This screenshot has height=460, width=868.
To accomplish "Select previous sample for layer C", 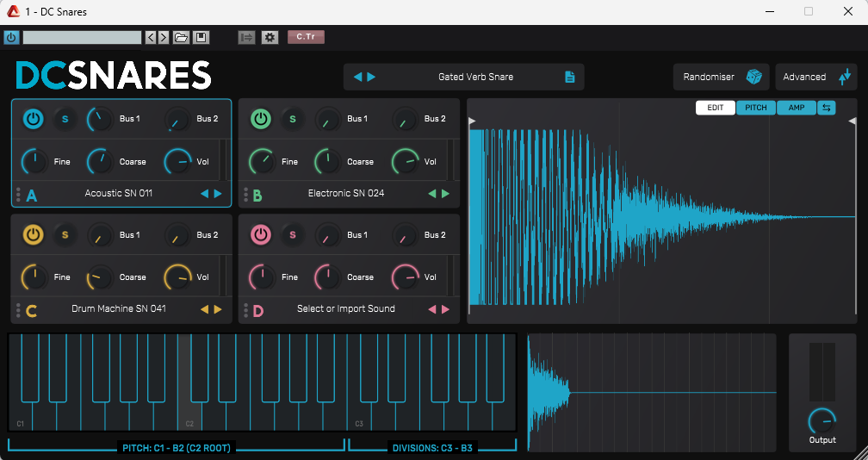I will click(x=204, y=309).
